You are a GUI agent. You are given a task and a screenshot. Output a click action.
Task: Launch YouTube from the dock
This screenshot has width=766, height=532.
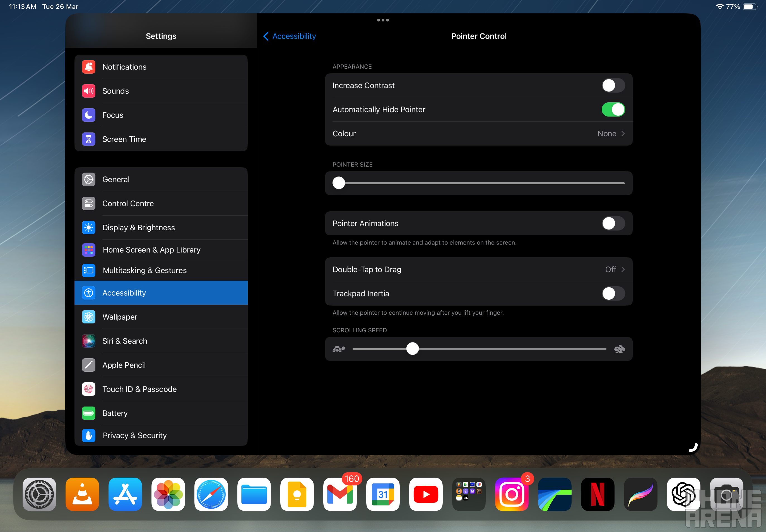pyautogui.click(x=426, y=494)
